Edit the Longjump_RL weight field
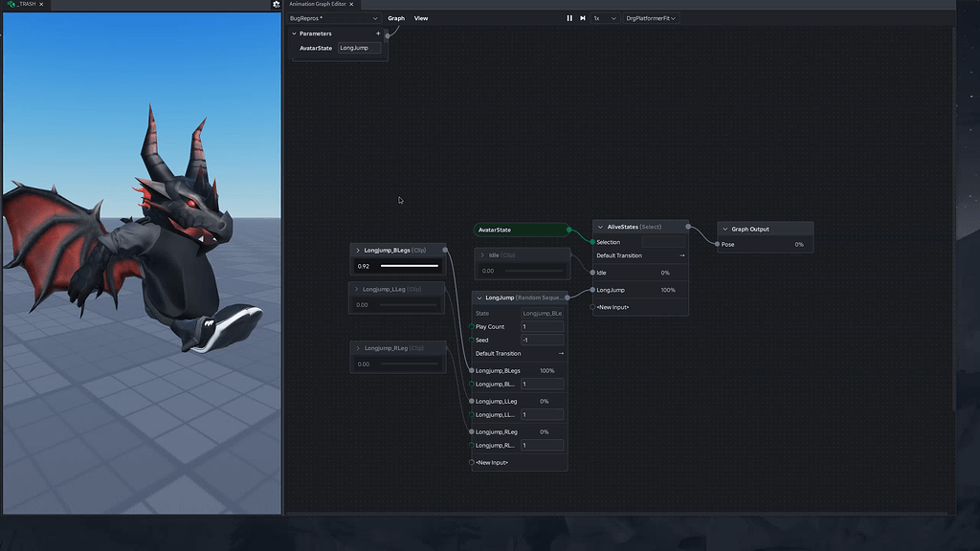 [542, 446]
